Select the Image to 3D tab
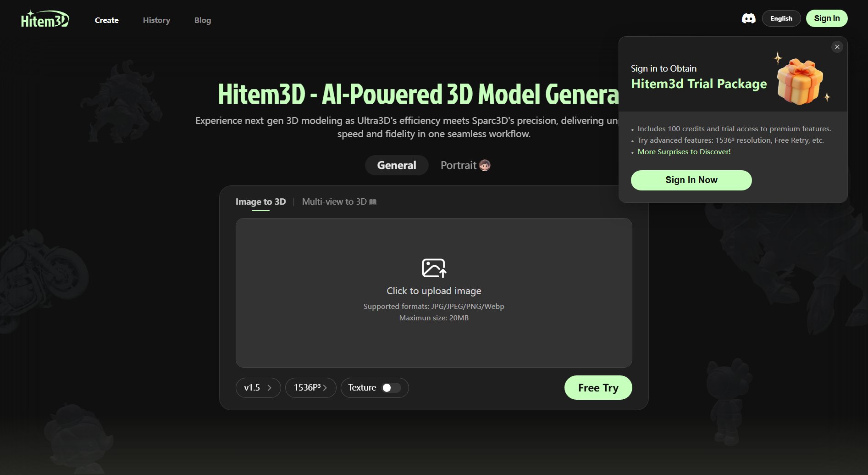Viewport: 868px width, 475px height. point(260,202)
